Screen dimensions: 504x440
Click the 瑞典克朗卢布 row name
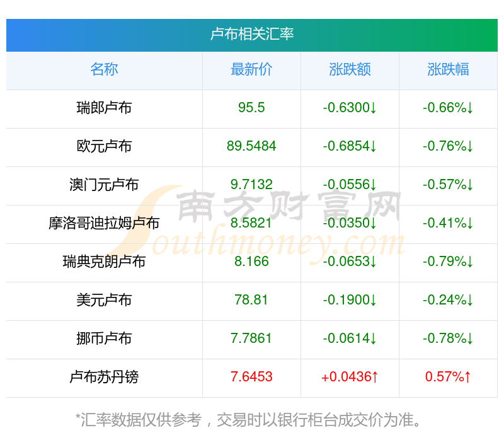[104, 262]
